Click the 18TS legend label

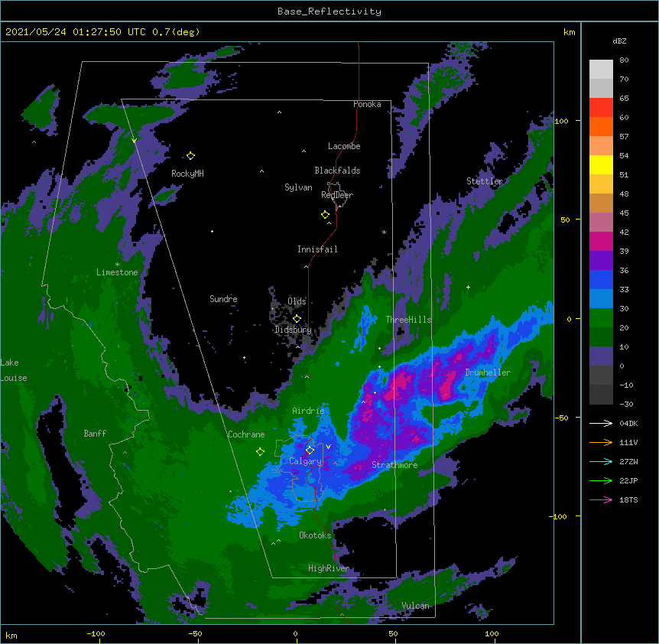click(x=628, y=499)
